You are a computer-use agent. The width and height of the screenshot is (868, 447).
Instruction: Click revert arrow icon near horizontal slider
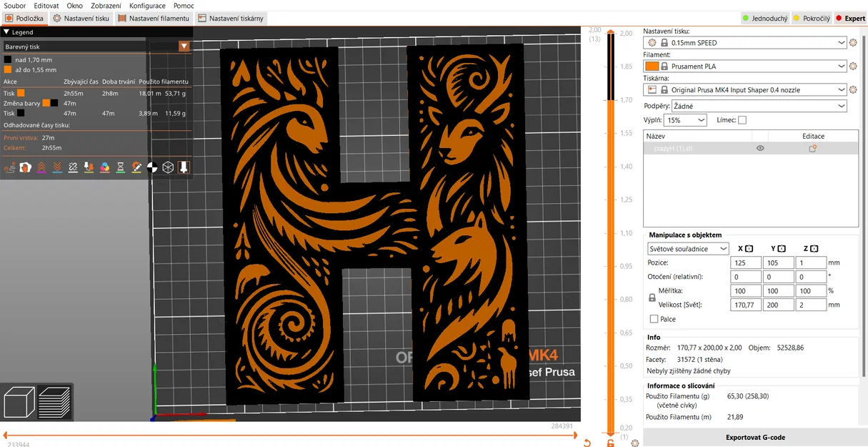[587, 443]
